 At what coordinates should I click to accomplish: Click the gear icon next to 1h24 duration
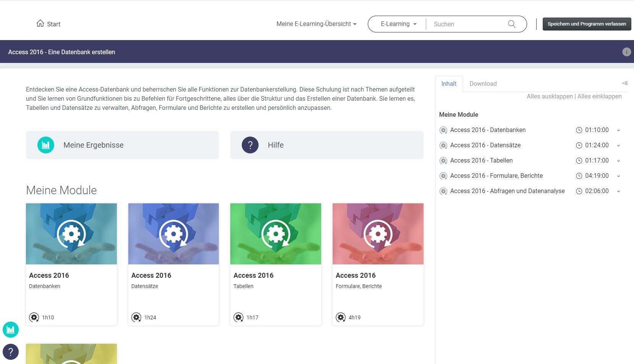(x=136, y=317)
